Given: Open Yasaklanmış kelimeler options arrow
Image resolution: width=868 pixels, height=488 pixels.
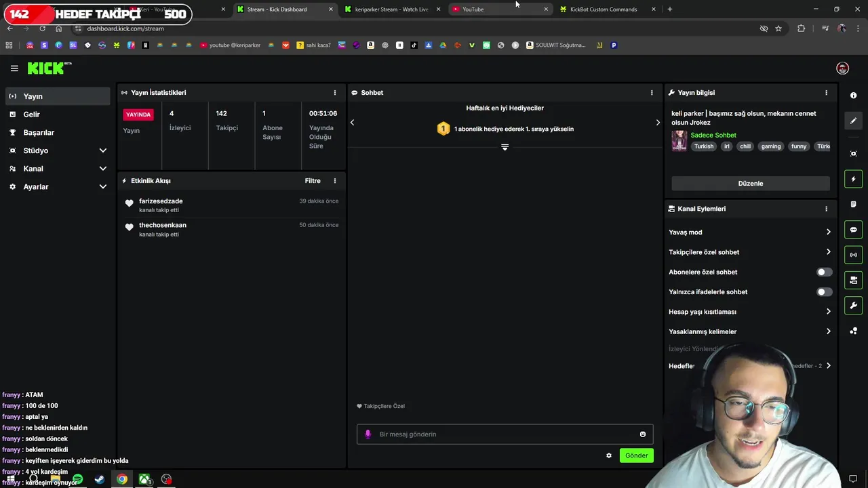Looking at the screenshot, I should tap(828, 331).
